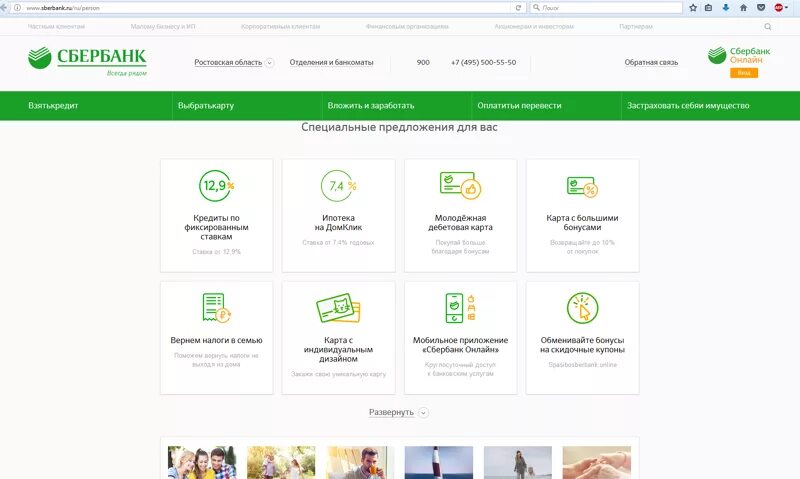800x479 pixels.
Task: Click the red ABP extension icon
Action: (x=779, y=8)
